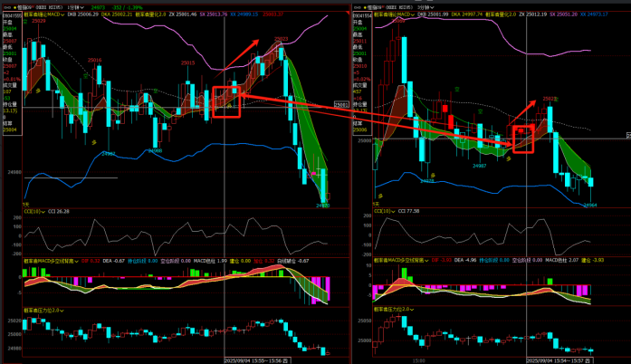Click the 25023 high price label in left chart
This screenshot has height=364, width=631.
(x=281, y=39)
